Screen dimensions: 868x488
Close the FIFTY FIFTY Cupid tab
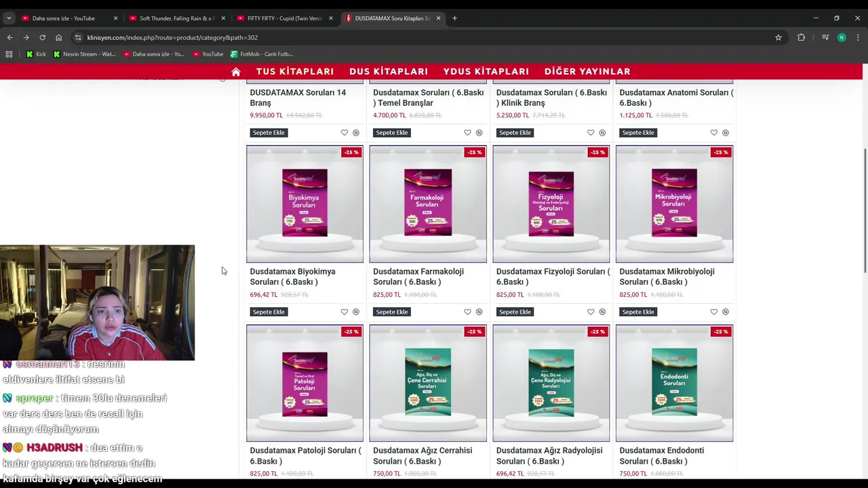pyautogui.click(x=331, y=18)
